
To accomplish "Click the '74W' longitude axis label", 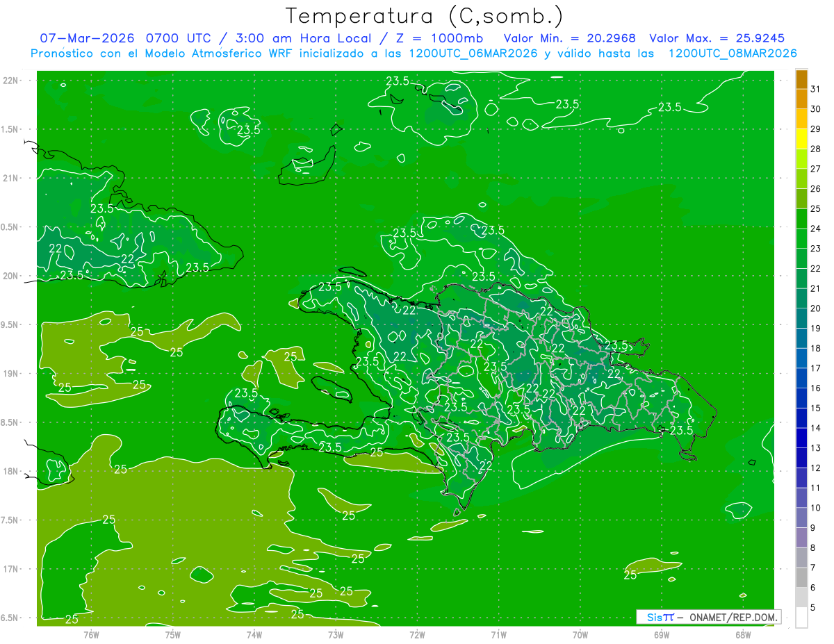I will [254, 634].
